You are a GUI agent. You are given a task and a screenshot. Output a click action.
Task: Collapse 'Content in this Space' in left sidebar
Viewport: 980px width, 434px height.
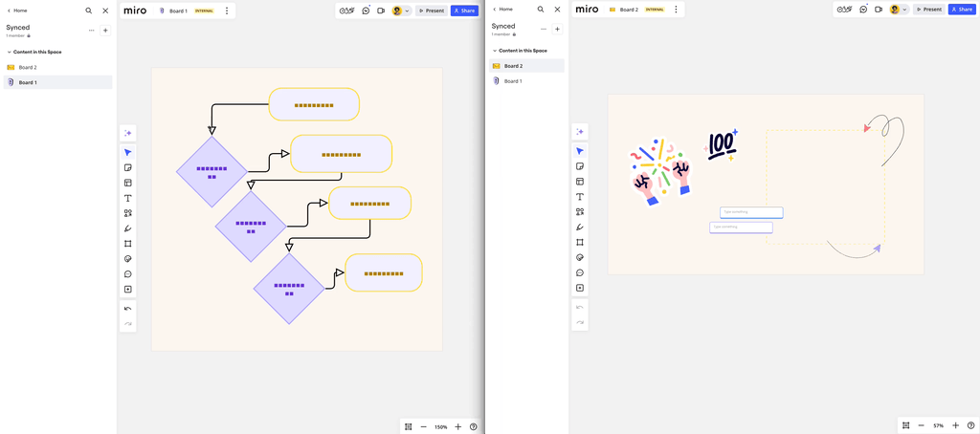pyautogui.click(x=10, y=53)
